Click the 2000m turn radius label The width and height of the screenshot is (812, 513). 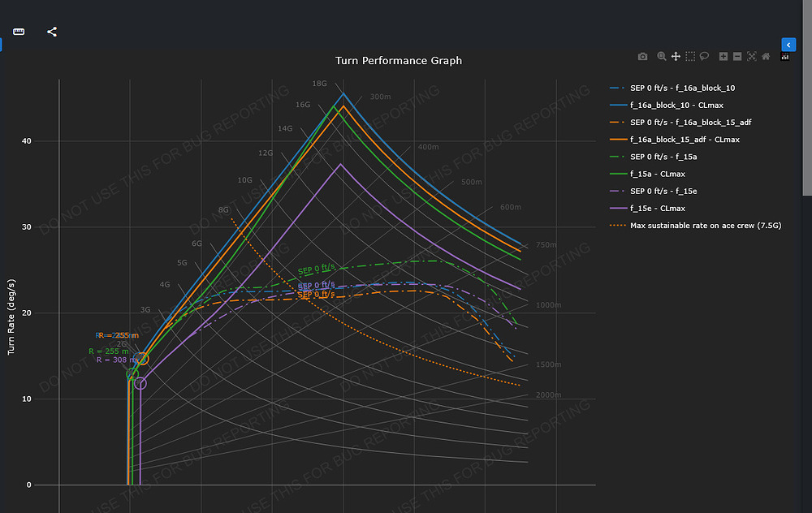pos(548,395)
